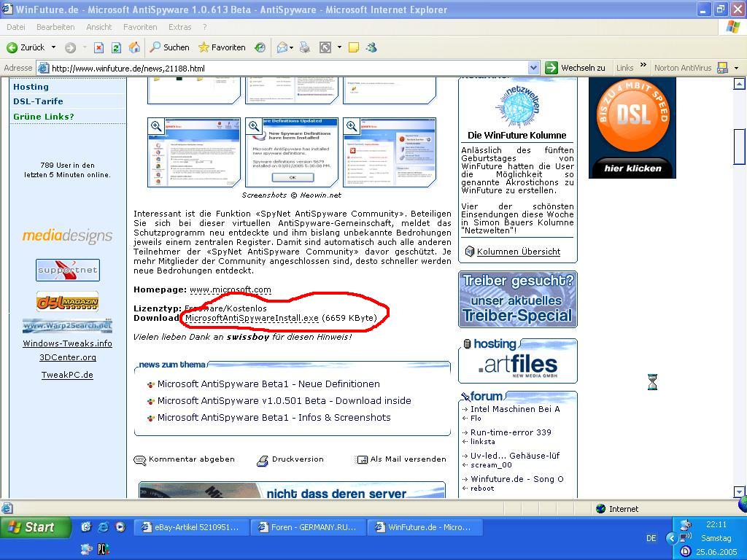Open the dsl MAGAZIN partner logo
The height and width of the screenshot is (560, 747).
coord(67,302)
